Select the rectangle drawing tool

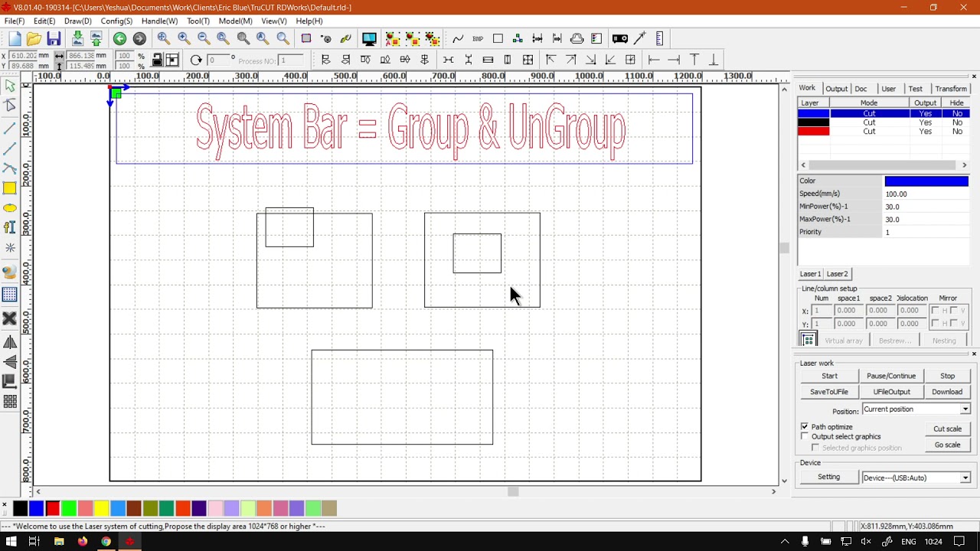click(10, 188)
